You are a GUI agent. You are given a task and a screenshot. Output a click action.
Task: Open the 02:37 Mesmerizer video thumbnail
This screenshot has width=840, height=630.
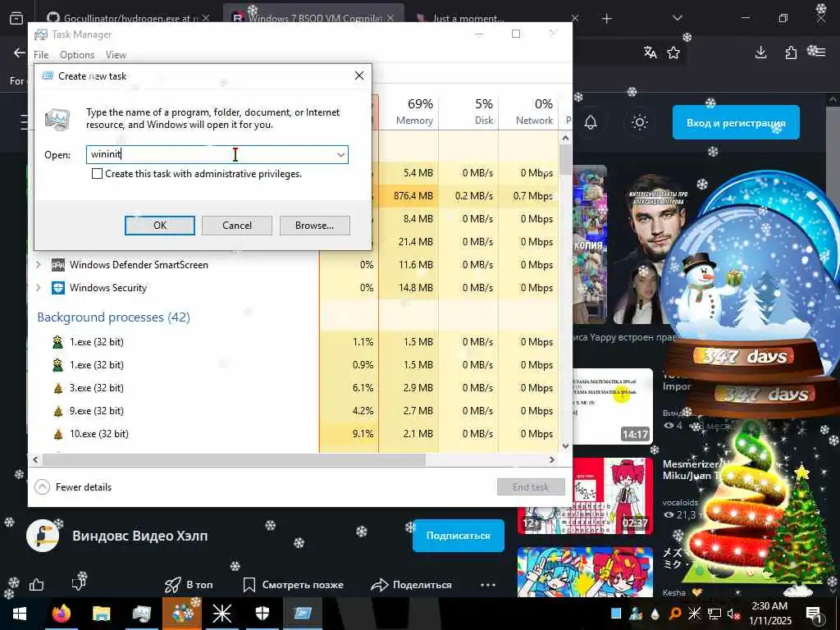point(585,495)
